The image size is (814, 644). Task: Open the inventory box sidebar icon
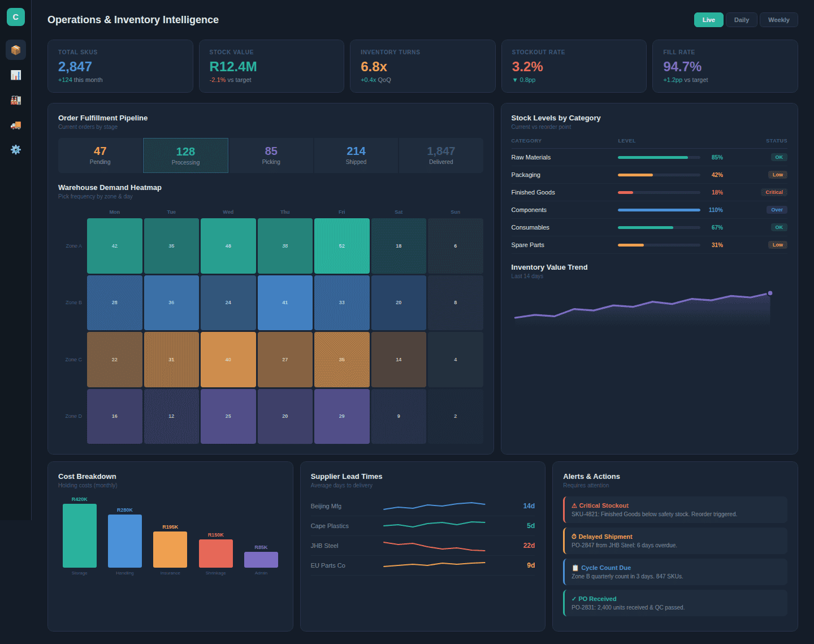(16, 50)
